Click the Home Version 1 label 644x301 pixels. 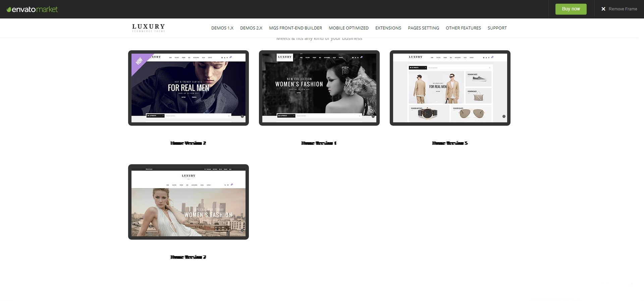319,143
